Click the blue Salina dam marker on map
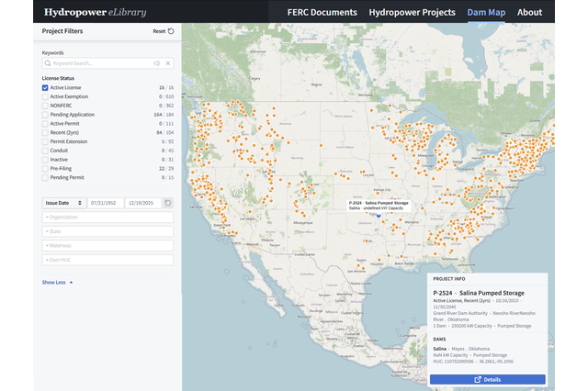 (x=379, y=216)
